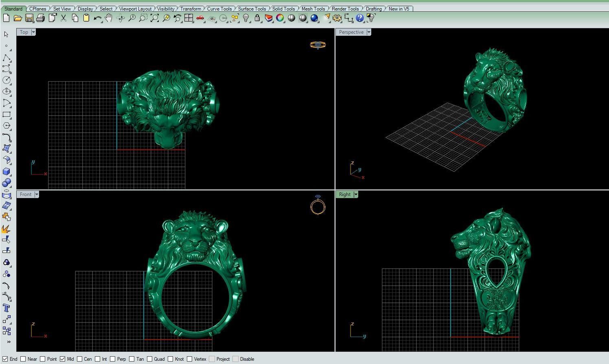The width and height of the screenshot is (609, 364).
Task: Select the Zoom Window magnifier tool
Action: tap(143, 18)
